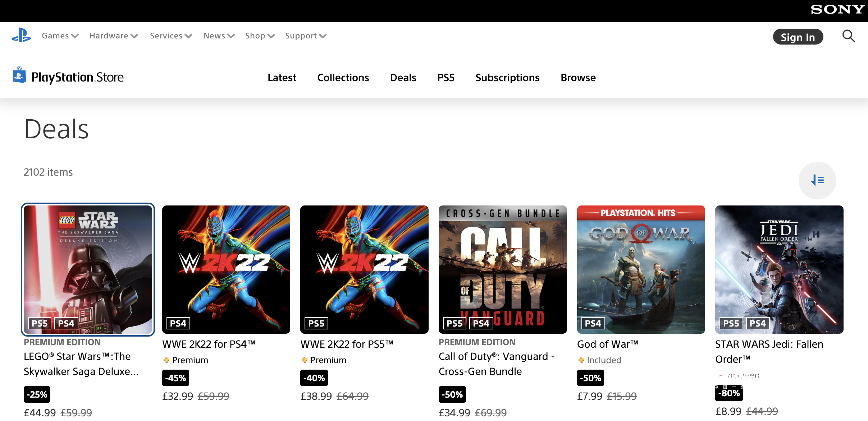Click the PlayStation Store title link

77,77
